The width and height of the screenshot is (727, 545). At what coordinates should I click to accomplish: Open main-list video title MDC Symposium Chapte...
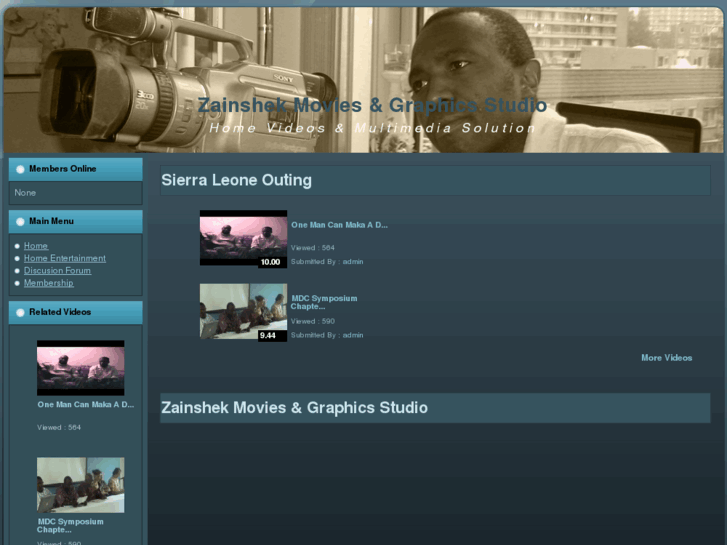[x=324, y=302]
